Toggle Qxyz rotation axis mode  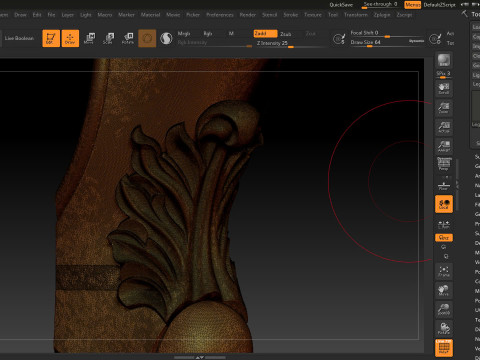(x=444, y=238)
